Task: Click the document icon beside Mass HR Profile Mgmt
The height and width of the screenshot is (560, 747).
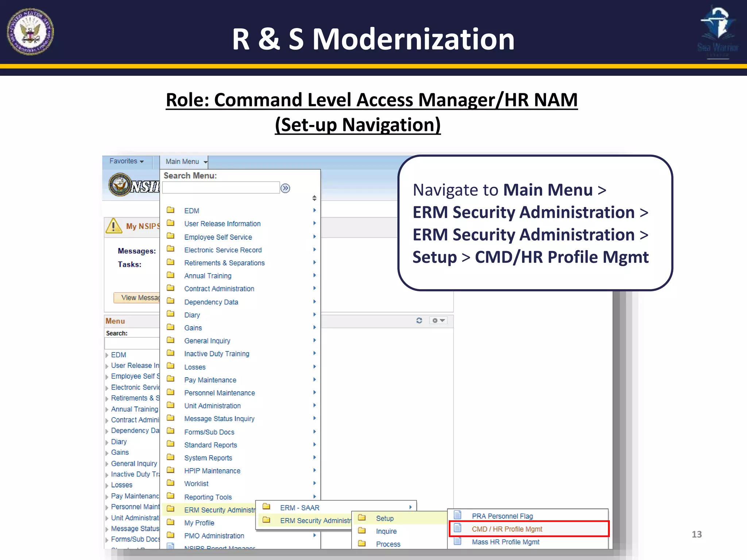Action: coord(458,541)
